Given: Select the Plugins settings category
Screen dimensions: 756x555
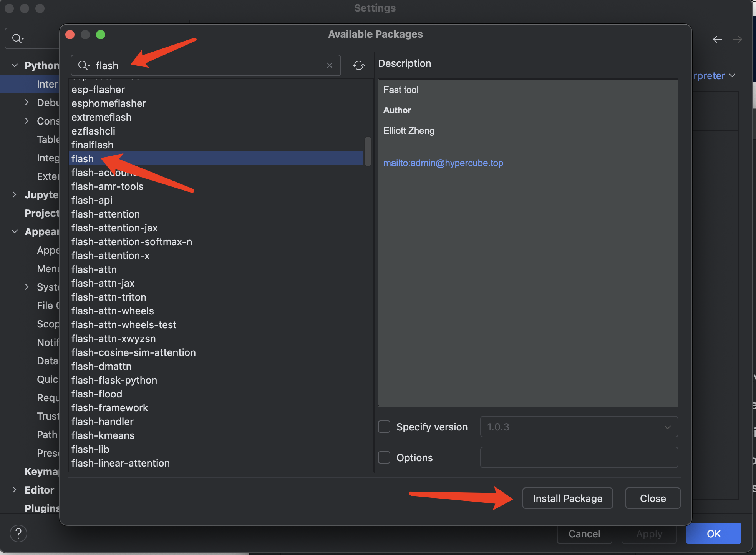Looking at the screenshot, I should pyautogui.click(x=41, y=508).
